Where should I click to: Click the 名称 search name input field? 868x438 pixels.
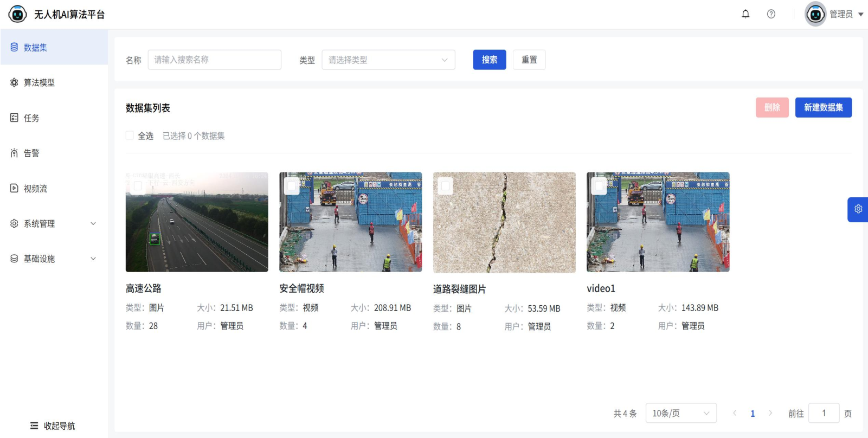214,60
